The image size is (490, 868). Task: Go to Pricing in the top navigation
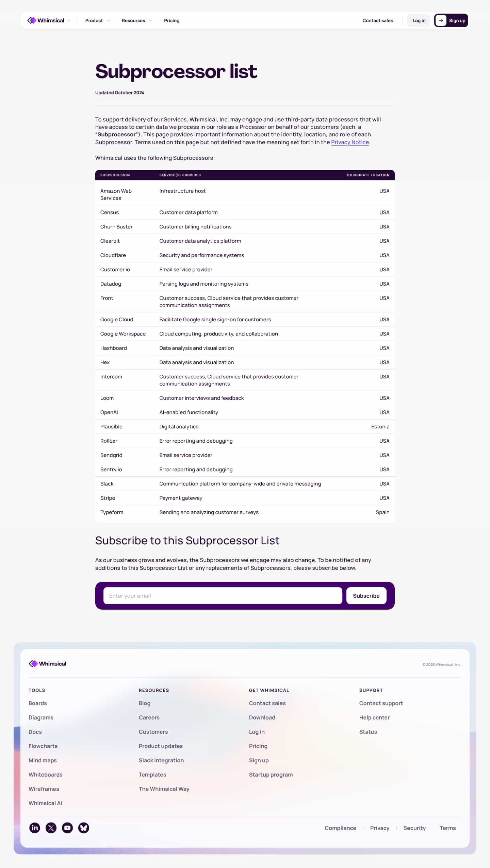click(x=171, y=20)
